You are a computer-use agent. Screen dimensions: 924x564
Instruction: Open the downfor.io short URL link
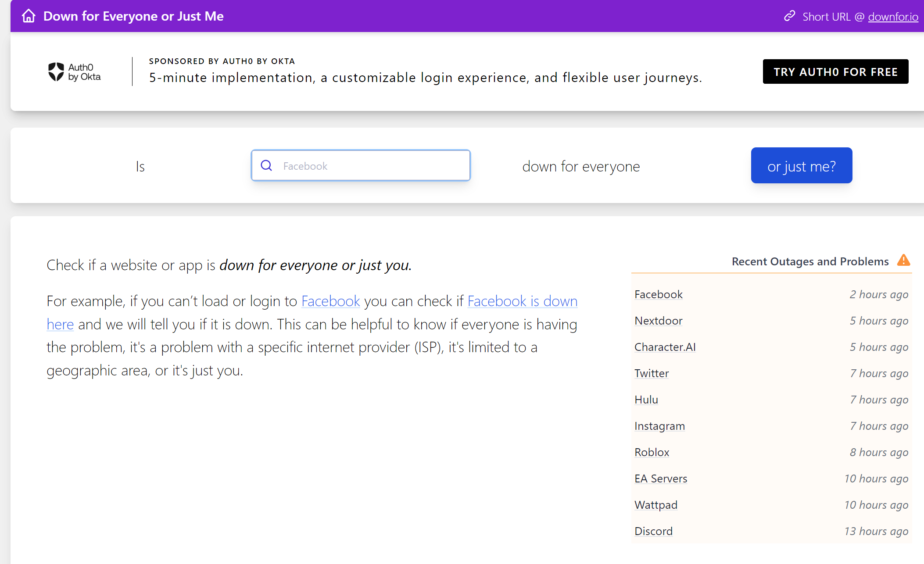pos(893,17)
